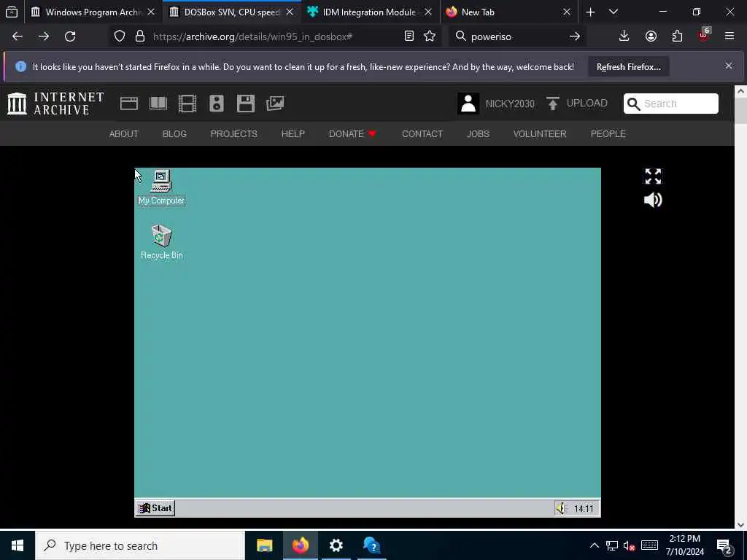Mute the emulator sound speaker icon

pyautogui.click(x=653, y=200)
